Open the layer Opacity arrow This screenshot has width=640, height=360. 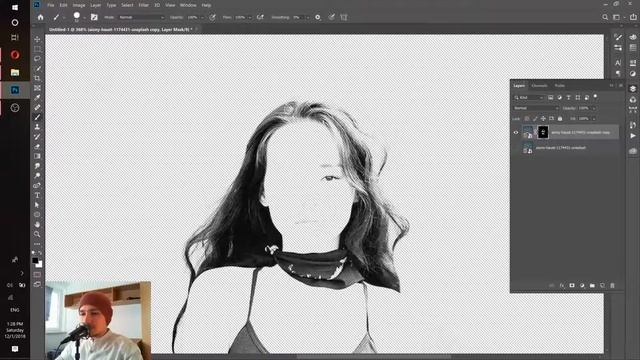594,108
